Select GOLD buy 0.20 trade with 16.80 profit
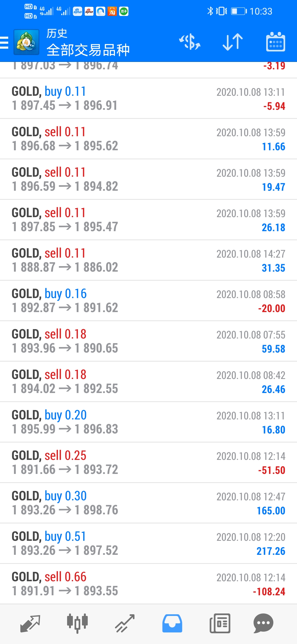The height and width of the screenshot is (644, 297). pyautogui.click(x=148, y=422)
